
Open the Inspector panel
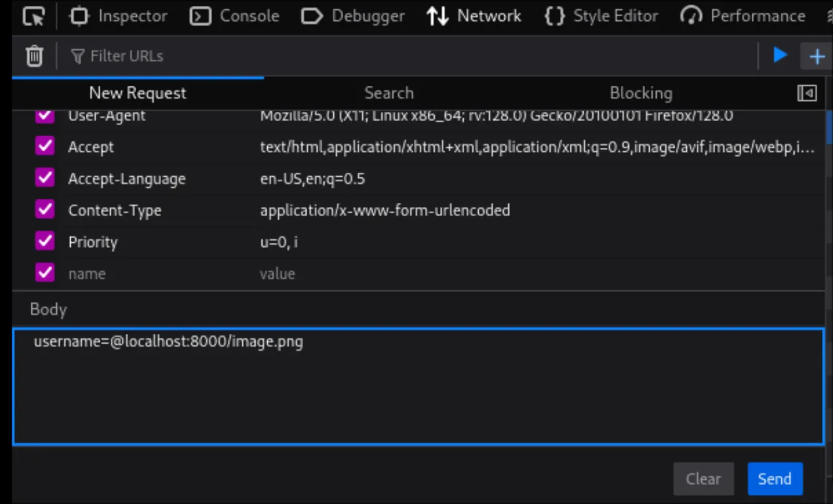point(119,16)
